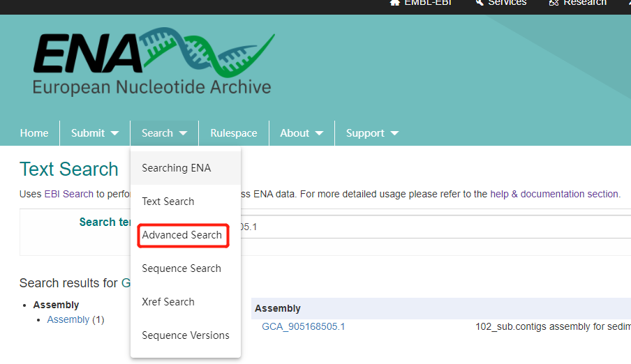Collapse the Search dropdown arrow
Viewport: 631px width, 364px height.
point(183,133)
